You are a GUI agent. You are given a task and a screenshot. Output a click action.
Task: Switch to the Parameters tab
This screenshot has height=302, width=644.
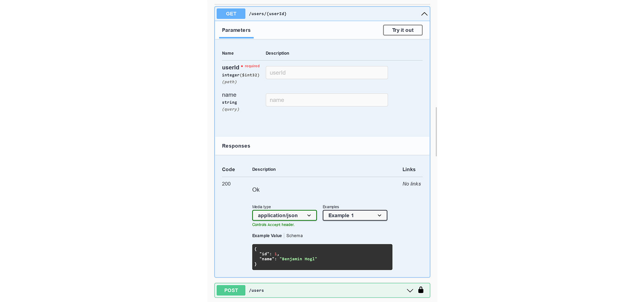coord(236,30)
